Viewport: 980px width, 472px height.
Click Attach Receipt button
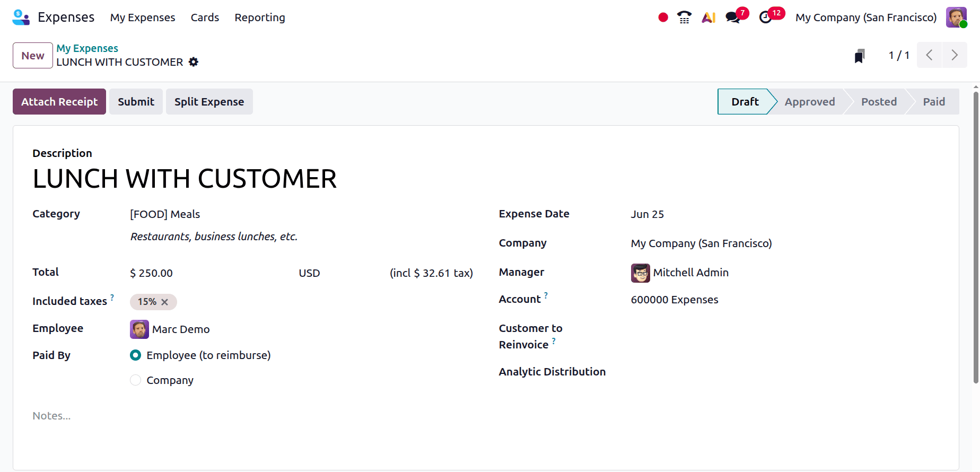[59, 102]
